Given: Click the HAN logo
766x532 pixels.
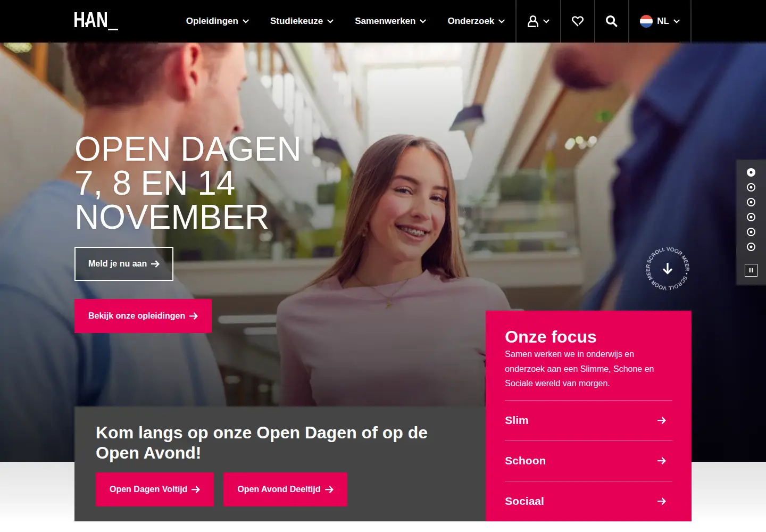Looking at the screenshot, I should (96, 21).
